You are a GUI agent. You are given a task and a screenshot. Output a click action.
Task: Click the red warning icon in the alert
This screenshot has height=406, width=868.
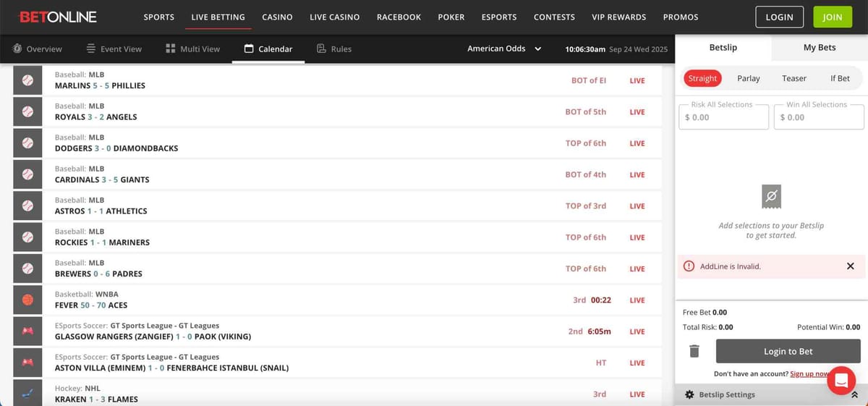(689, 266)
